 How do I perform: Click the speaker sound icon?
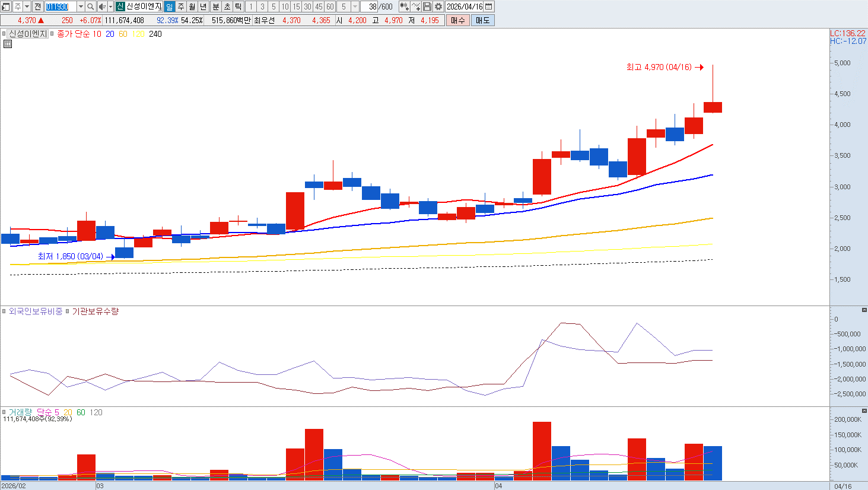click(x=102, y=7)
